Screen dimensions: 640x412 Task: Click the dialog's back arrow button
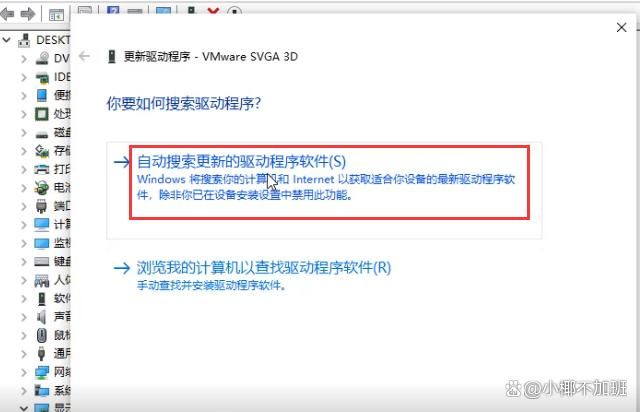pyautogui.click(x=84, y=56)
